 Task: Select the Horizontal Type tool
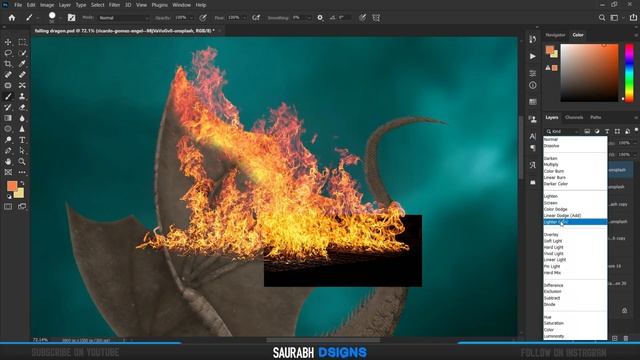coord(22,140)
